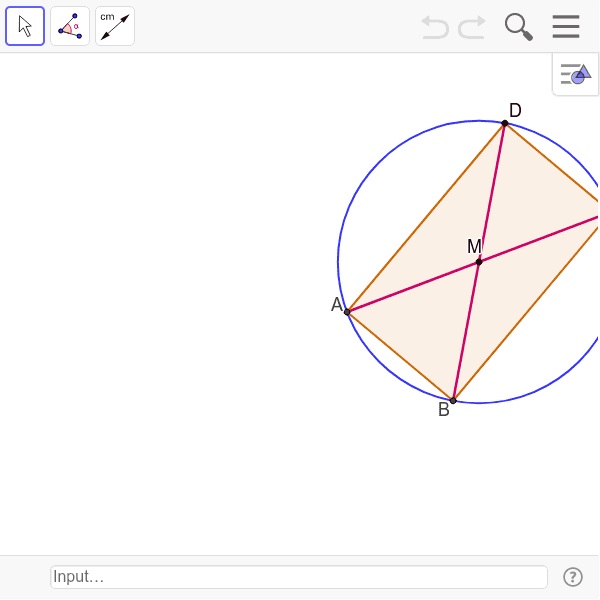The height and width of the screenshot is (600, 600).
Task: Select point D on the circle
Action: 505,123
